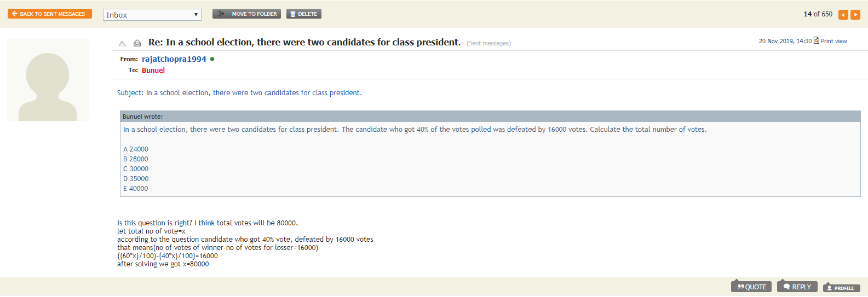Click the sender avatar placeholder image
The image size is (868, 297).
point(48,80)
